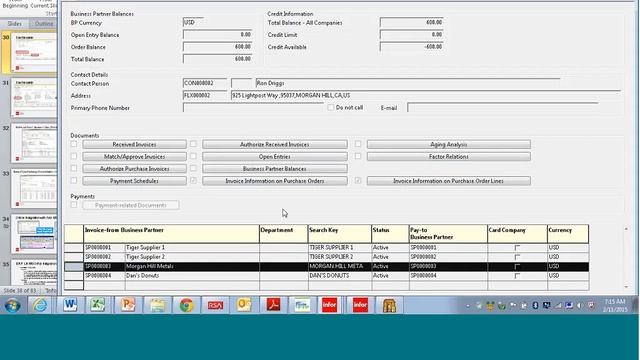Click the Received Invoices button
Image resolution: width=640 pixels, height=360 pixels.
(x=134, y=144)
